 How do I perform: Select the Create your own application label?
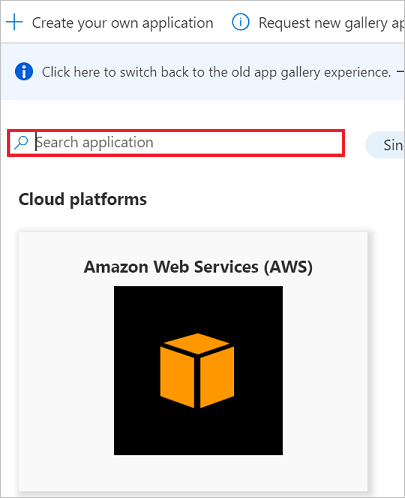click(122, 23)
